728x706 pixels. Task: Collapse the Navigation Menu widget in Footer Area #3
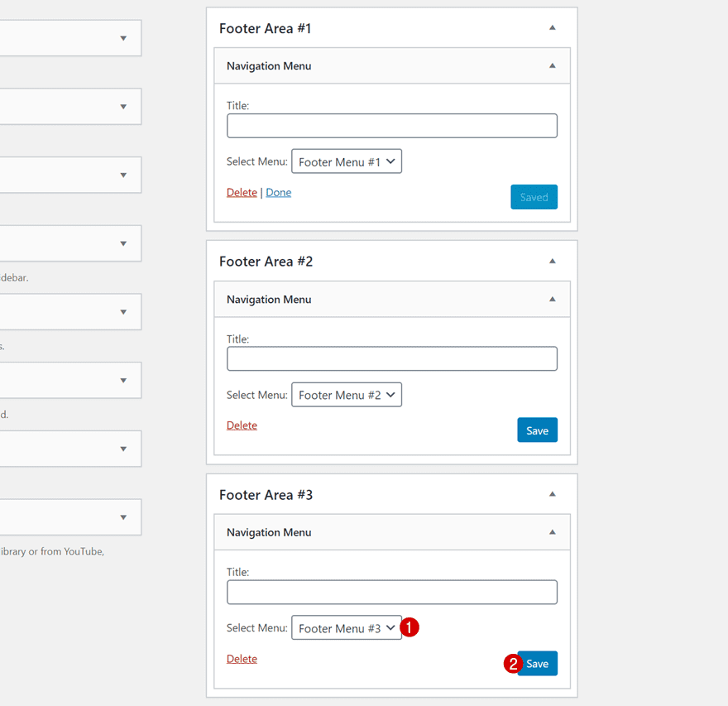(x=552, y=532)
